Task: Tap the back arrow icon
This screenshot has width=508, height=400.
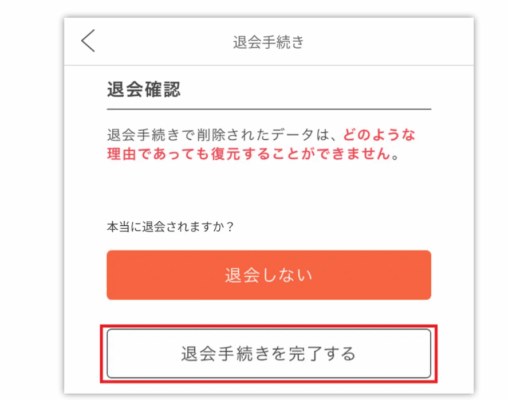Action: click(88, 41)
